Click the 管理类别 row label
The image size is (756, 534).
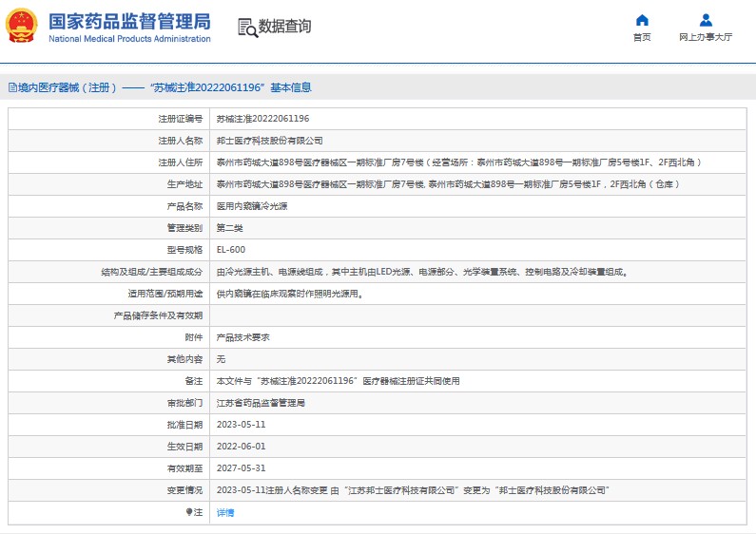[x=184, y=228]
